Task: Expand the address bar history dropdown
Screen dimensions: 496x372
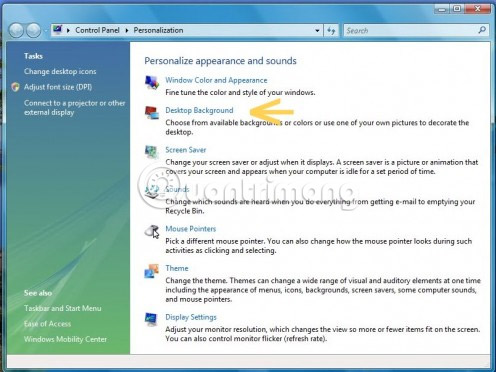Action: point(317,31)
